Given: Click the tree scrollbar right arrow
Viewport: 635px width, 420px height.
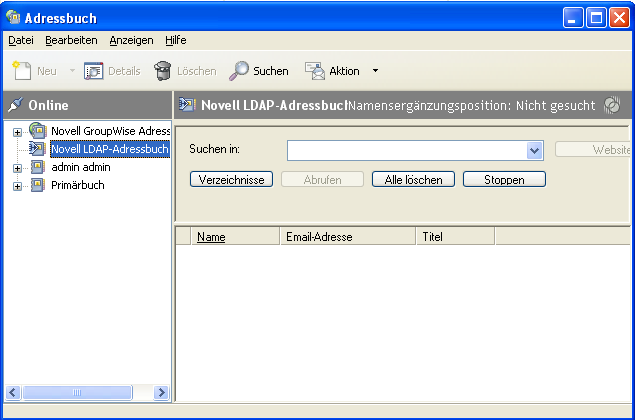Looking at the screenshot, I should pos(161,392).
